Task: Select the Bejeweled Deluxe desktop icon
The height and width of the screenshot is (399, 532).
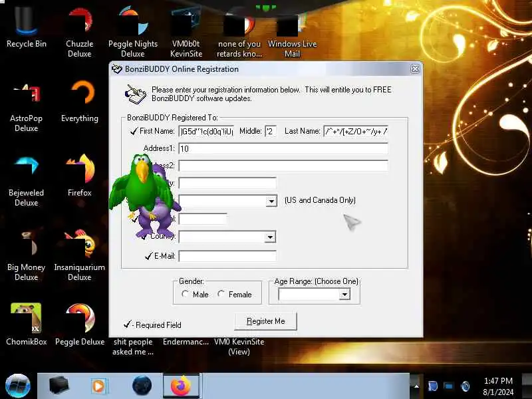Action: [26, 182]
